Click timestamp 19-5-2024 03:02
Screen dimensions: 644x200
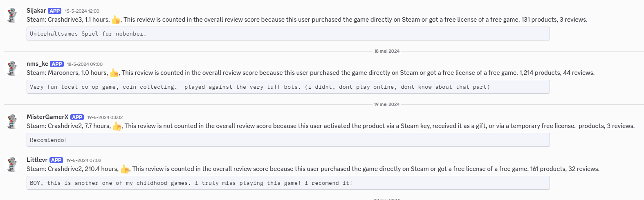[105, 117]
